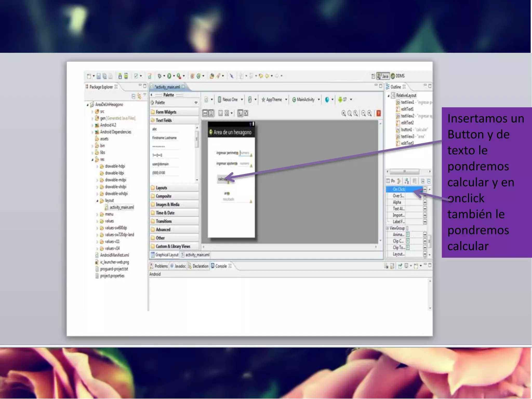Screen dimensions: 532x399
Task: Switch to the DDMS perspective
Action: point(398,76)
